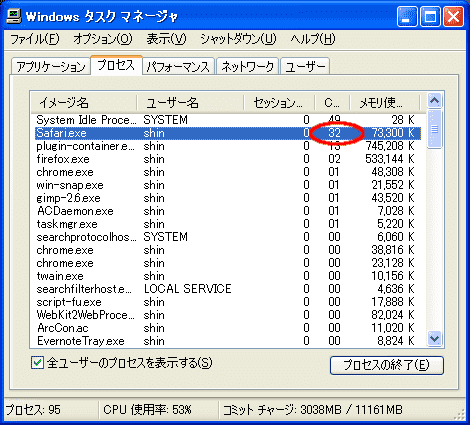
Task: Open the ネットワーク tab
Action: (x=247, y=66)
